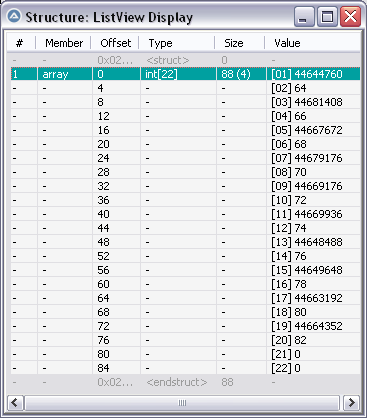Sort by the Size column header
The height and width of the screenshot is (418, 367).
coord(239,43)
